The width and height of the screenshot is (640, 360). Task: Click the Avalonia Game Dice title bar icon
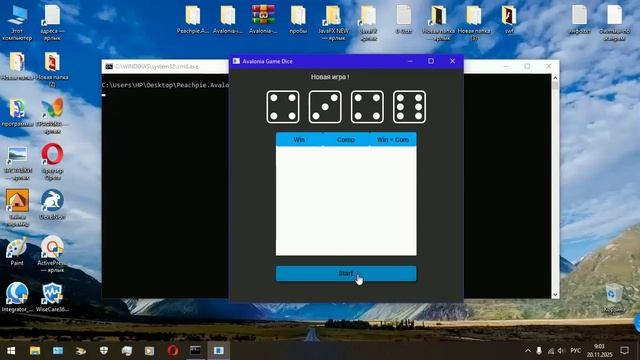pos(236,61)
